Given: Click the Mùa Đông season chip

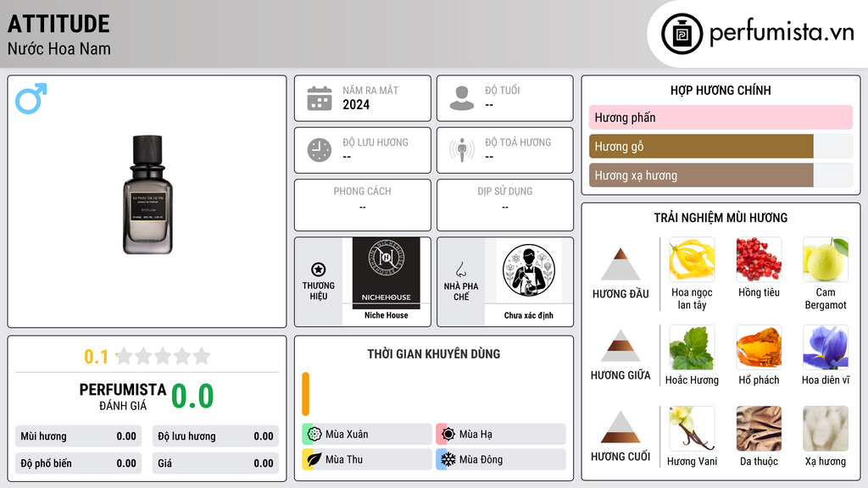Looking at the screenshot, I should (501, 459).
